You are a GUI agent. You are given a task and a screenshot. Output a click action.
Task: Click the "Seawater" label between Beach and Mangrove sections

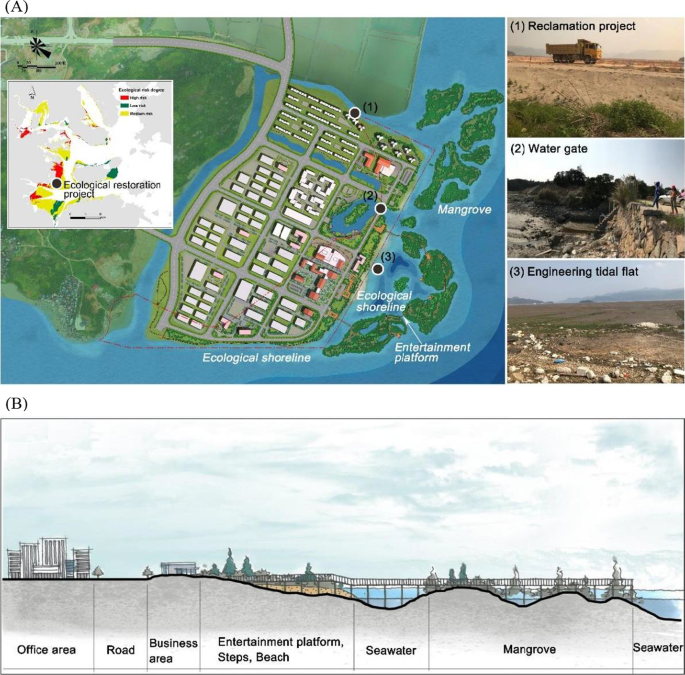click(391, 650)
